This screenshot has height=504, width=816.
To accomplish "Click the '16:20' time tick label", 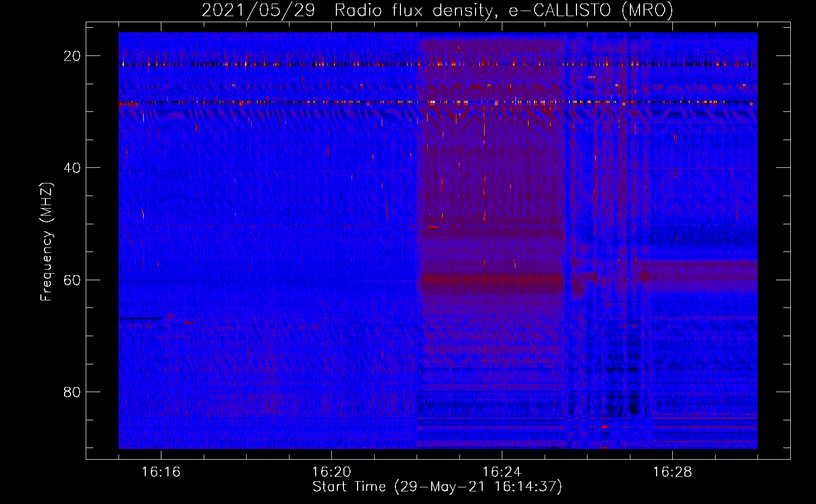I will [331, 472].
